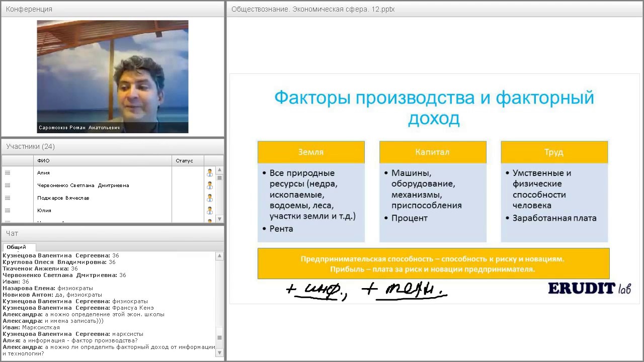Click the Участники (24) panel header
This screenshot has width=644, height=362.
[x=113, y=146]
